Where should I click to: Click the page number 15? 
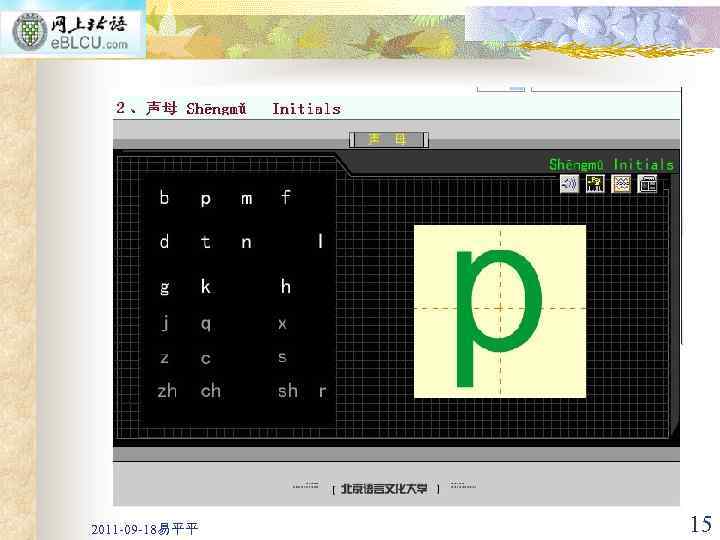[x=701, y=524]
